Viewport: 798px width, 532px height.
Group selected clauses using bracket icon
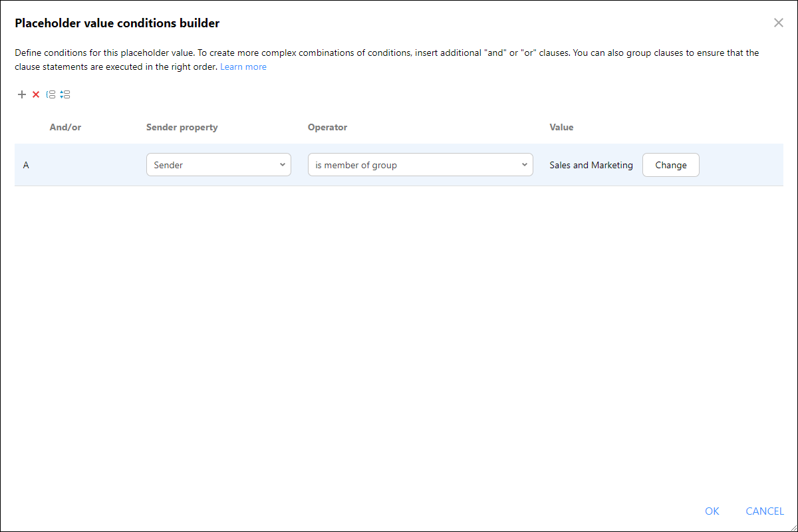(x=51, y=94)
